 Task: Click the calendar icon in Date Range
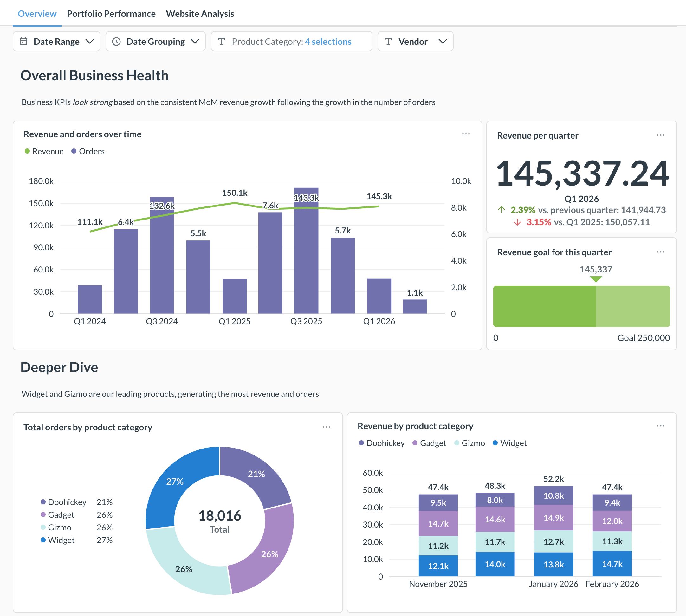23,41
